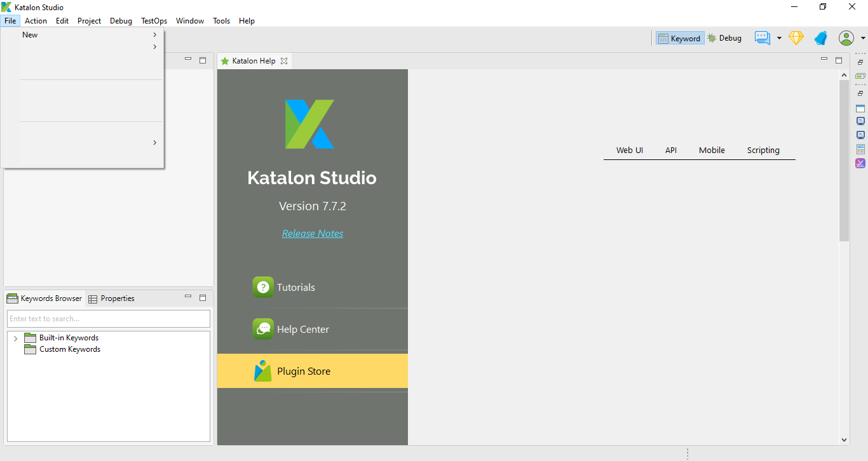Open the dropdown arrow beside the chat icon

click(779, 38)
